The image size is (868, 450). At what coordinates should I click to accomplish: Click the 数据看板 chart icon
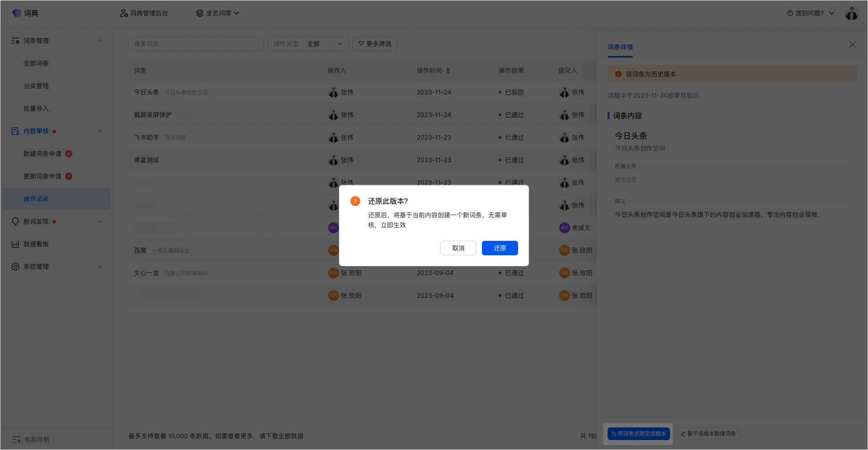pos(15,244)
